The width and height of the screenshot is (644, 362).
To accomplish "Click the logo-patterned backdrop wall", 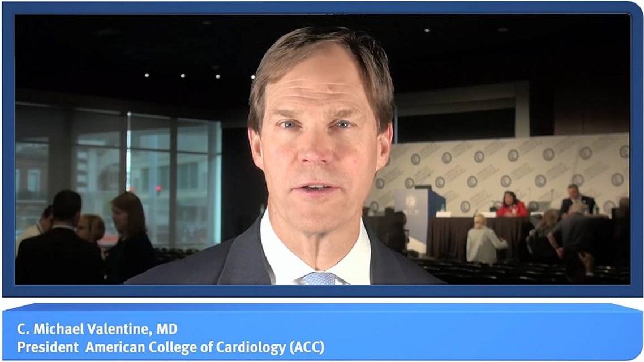I will (501, 173).
